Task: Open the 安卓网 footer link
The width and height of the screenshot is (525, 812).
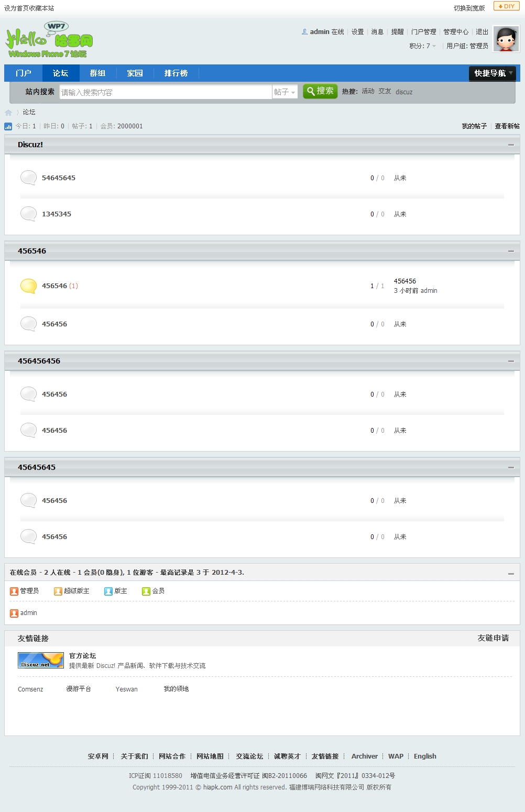Action: click(98, 756)
